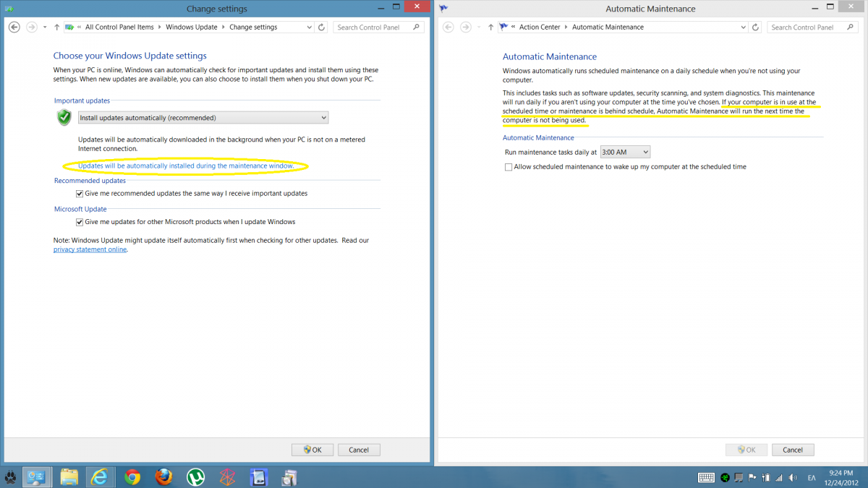Click Action Center breadcrumb
The height and width of the screenshot is (488, 868).
(x=540, y=27)
